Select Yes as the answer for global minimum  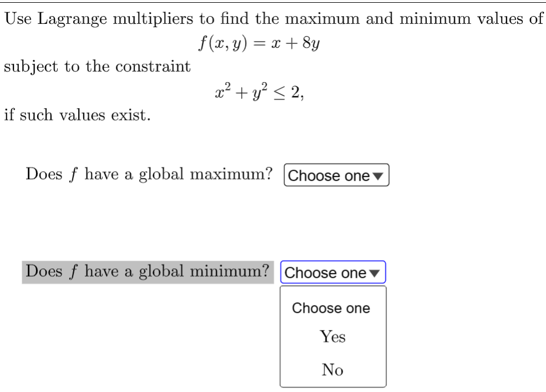[x=332, y=336]
